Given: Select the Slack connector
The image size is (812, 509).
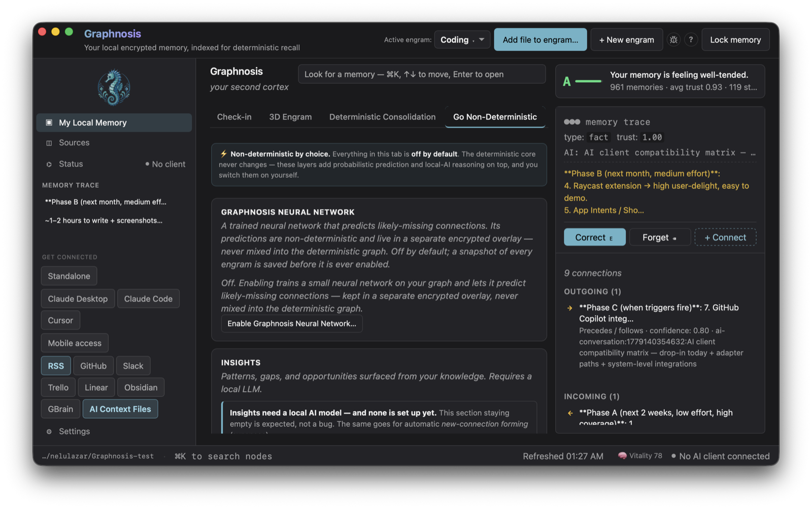Looking at the screenshot, I should click(x=133, y=366).
